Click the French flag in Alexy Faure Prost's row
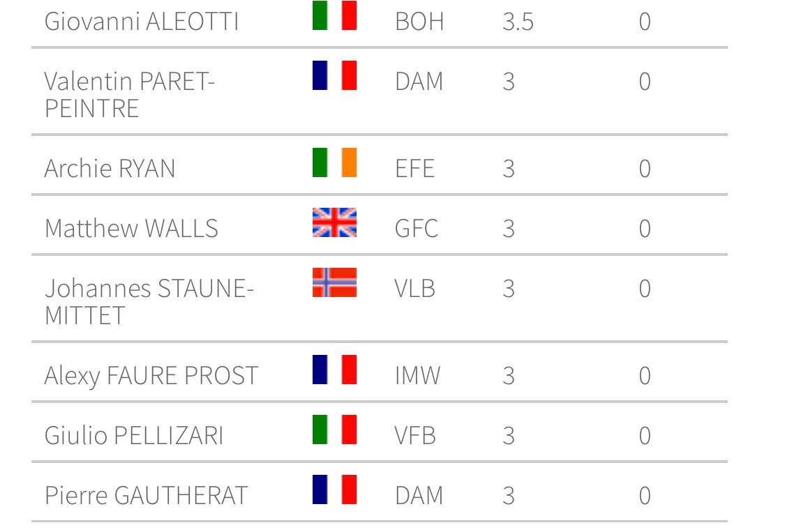This screenshot has width=785, height=532. (x=334, y=370)
